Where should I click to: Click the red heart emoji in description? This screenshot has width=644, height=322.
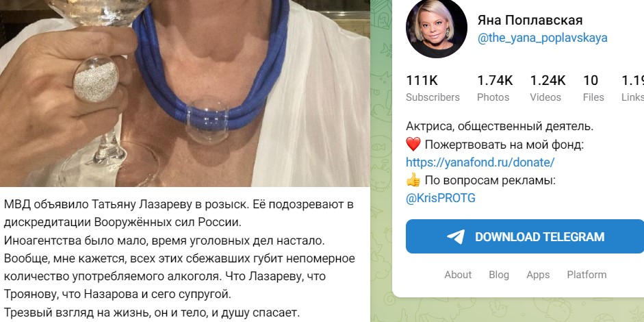413,145
